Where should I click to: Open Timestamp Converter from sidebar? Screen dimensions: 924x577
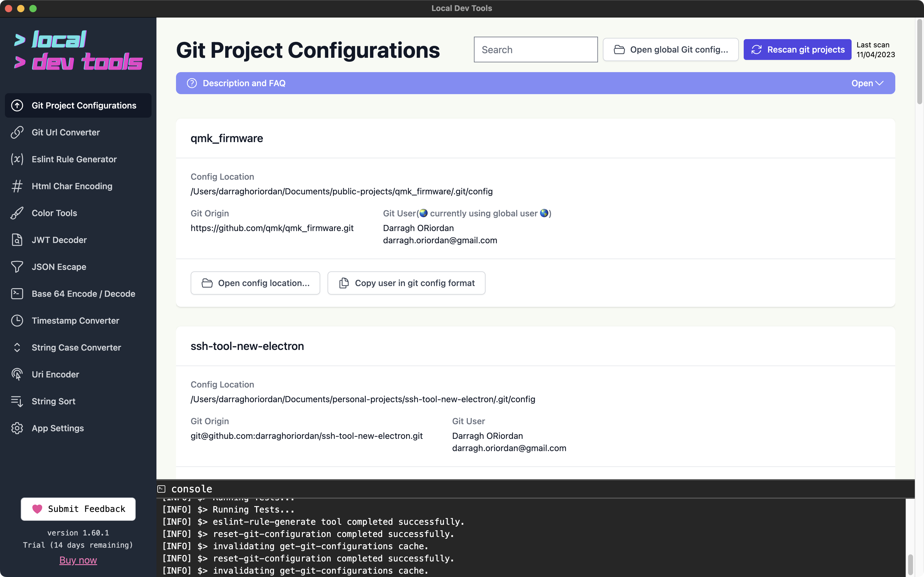pos(78,321)
